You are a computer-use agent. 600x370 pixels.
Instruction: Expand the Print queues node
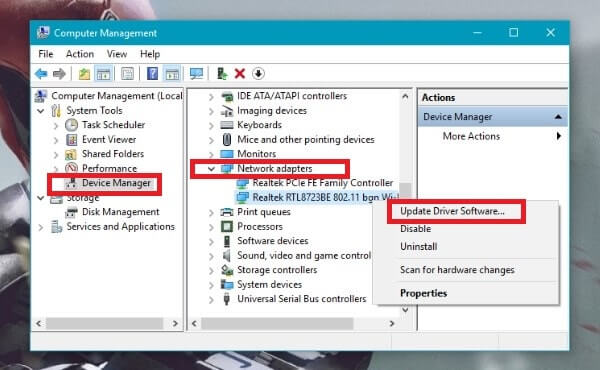(211, 212)
